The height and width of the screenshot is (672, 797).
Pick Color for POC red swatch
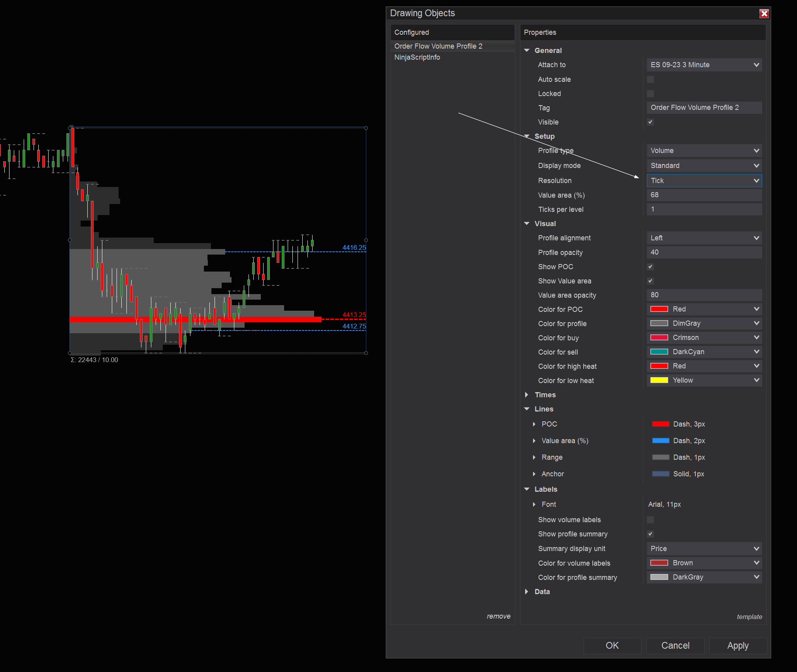[x=659, y=309]
